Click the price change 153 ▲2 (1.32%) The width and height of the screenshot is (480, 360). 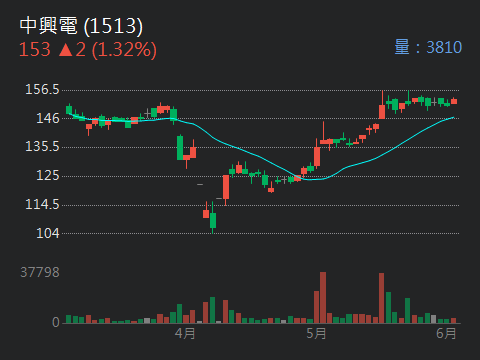[x=88, y=50]
